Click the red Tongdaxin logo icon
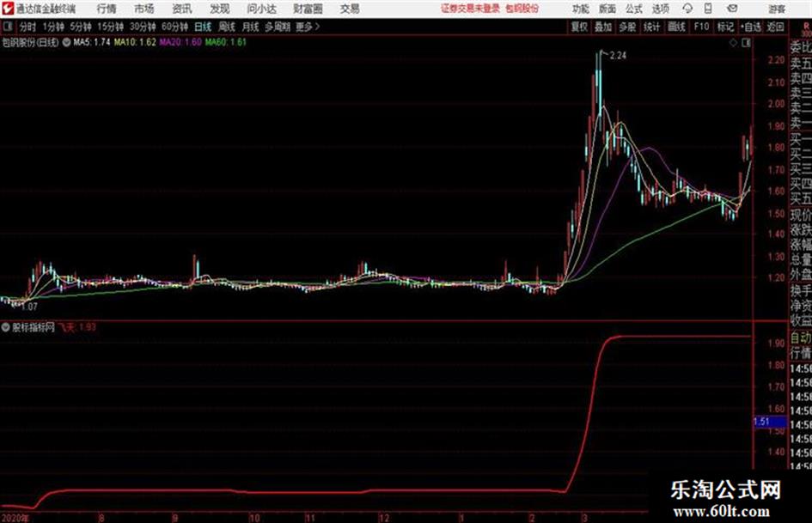812x523 pixels. click(7, 9)
